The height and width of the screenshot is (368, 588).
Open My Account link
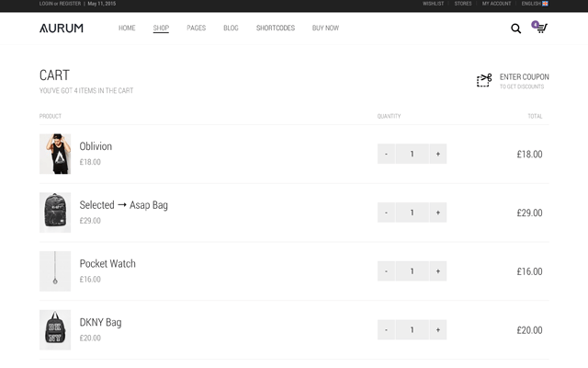(x=496, y=4)
